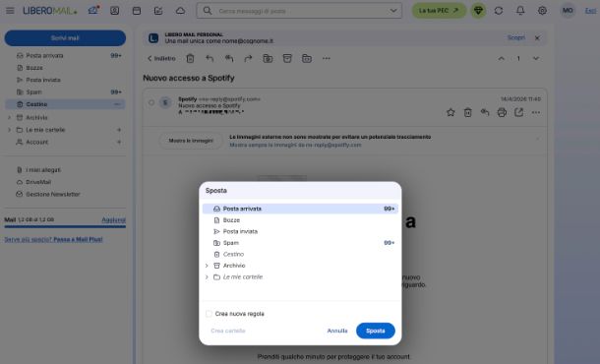Screen dimensions: 600x364
Task: Click Passa a Mail Plus link
Action: pos(78,240)
